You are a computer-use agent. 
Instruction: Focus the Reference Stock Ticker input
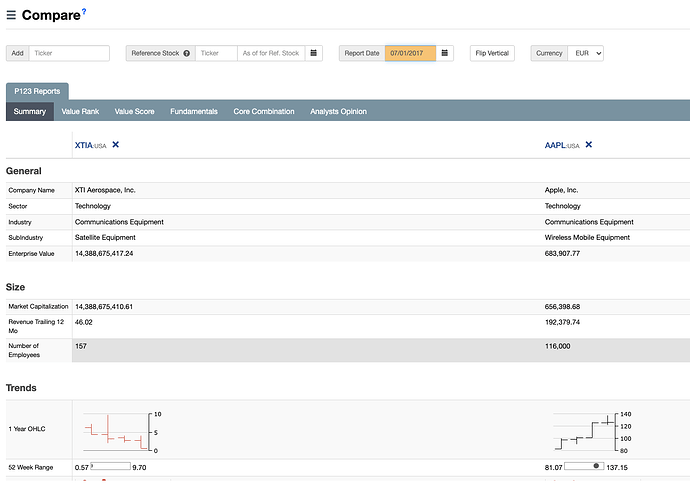click(x=216, y=53)
